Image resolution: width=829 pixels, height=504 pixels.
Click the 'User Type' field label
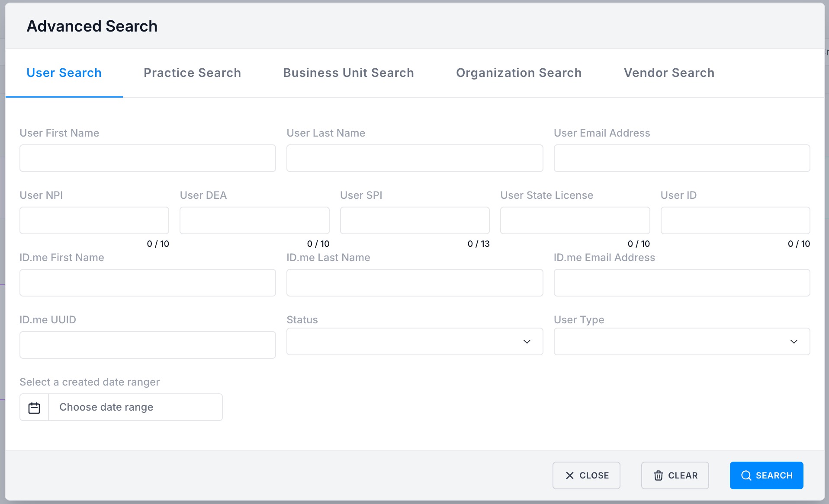point(579,320)
